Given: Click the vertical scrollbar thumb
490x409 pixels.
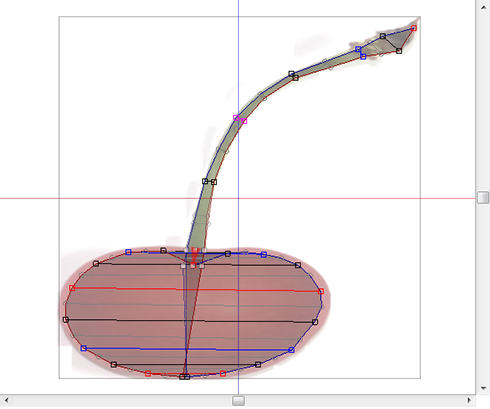Looking at the screenshot, I should 483,197.
